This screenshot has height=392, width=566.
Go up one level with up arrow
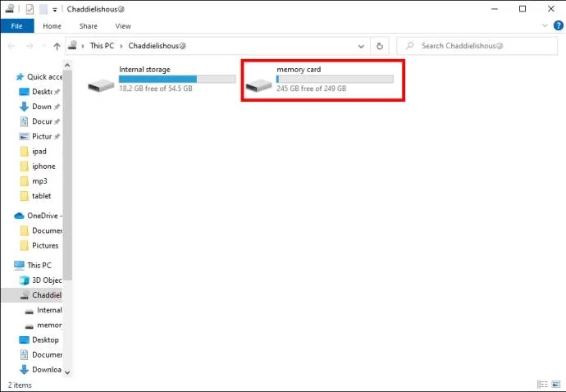pyautogui.click(x=57, y=46)
